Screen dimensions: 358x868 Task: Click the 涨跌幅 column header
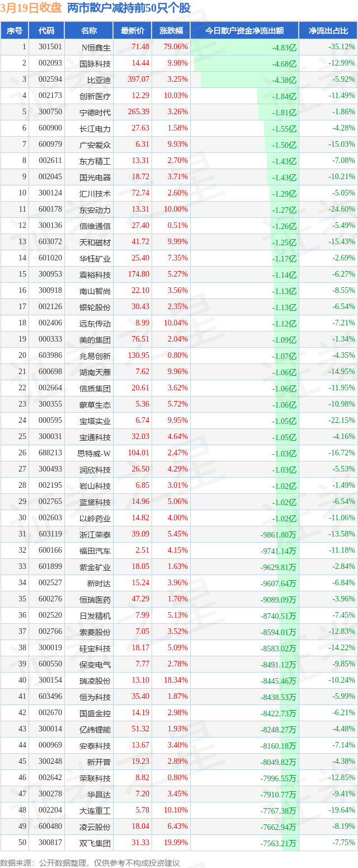point(171,31)
